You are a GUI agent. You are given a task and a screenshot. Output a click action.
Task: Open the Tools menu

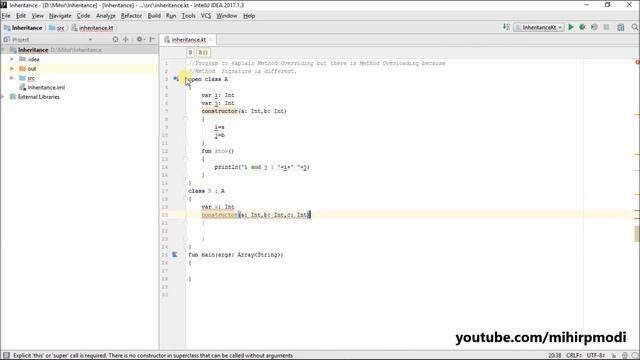point(188,16)
